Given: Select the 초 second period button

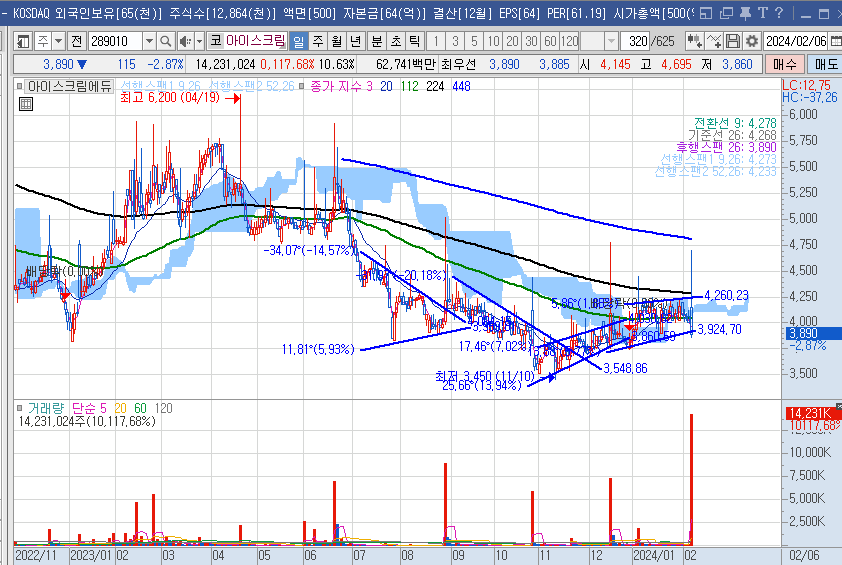Looking at the screenshot, I should click(396, 41).
